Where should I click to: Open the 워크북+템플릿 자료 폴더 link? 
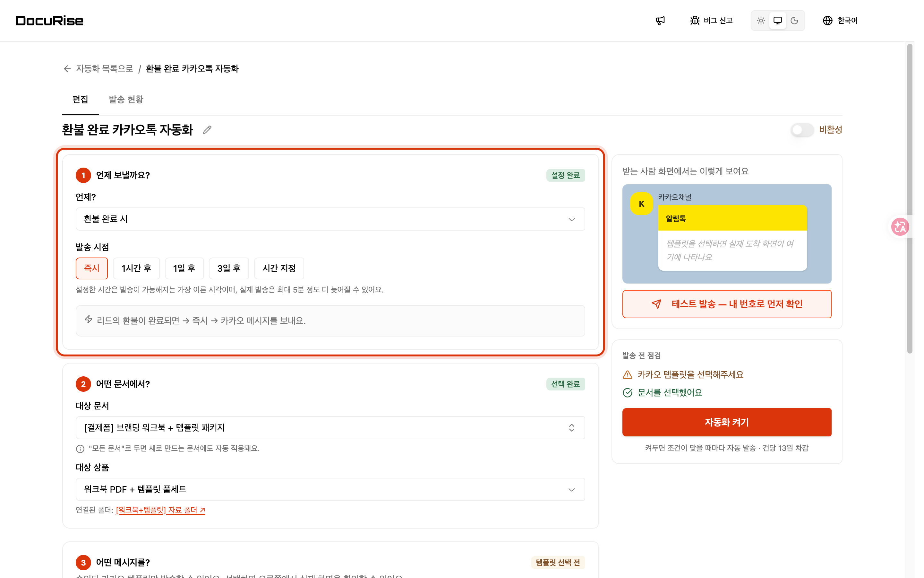tap(160, 510)
